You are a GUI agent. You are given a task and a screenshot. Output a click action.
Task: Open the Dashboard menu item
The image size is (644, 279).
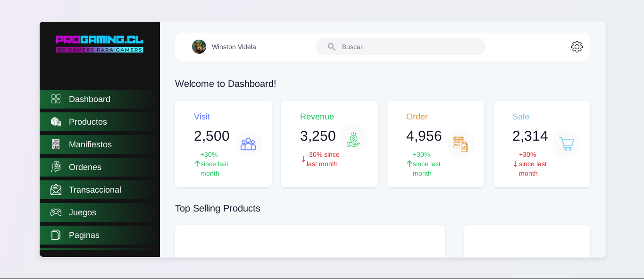click(90, 99)
